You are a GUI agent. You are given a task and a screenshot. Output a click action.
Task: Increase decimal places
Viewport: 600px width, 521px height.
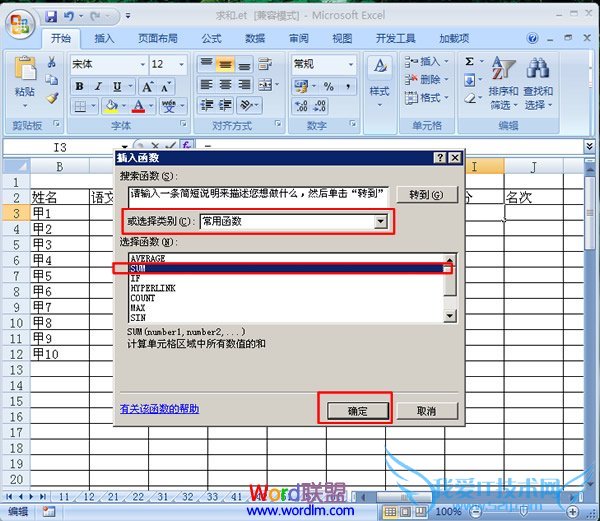pos(302,106)
